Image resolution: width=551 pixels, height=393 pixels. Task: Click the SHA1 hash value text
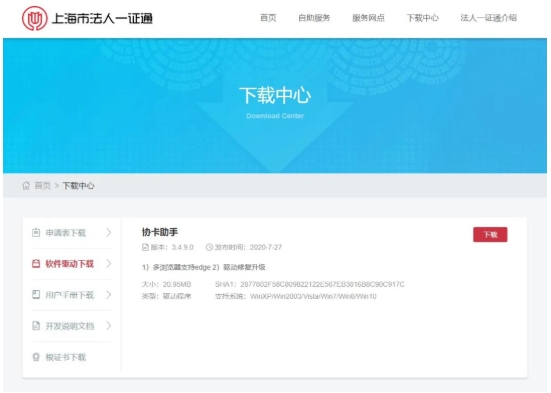point(322,284)
